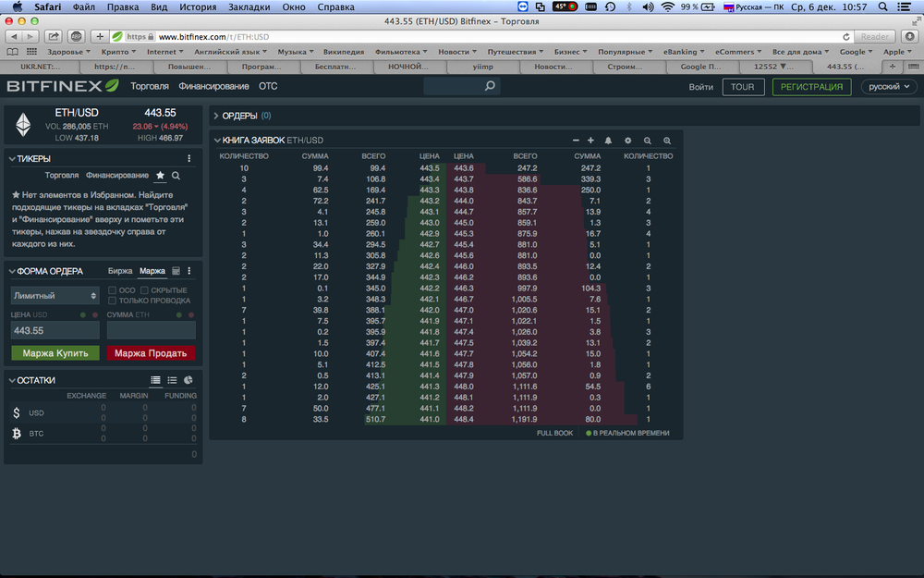Click the green indicator beside ЦЕНА USD
The image size is (924, 578).
click(x=83, y=315)
